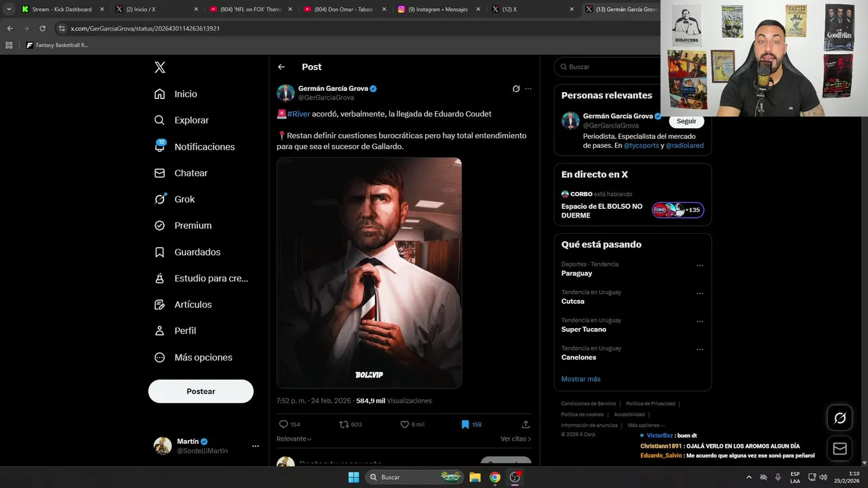Screen dimensions: 868x488
Task: Open Notificaciones with 13 badge
Action: 194,146
